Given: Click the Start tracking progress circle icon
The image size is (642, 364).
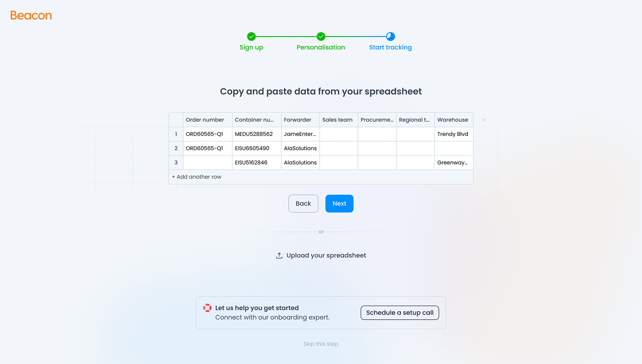Looking at the screenshot, I should click(391, 37).
